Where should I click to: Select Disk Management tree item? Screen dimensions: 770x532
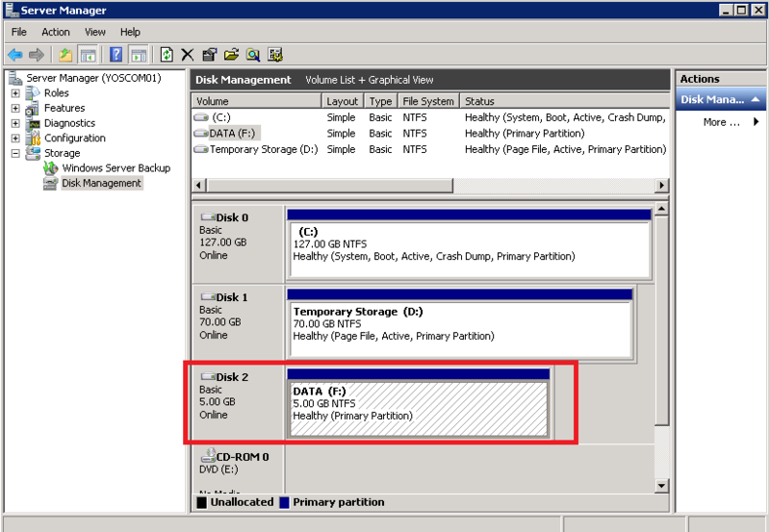click(102, 183)
